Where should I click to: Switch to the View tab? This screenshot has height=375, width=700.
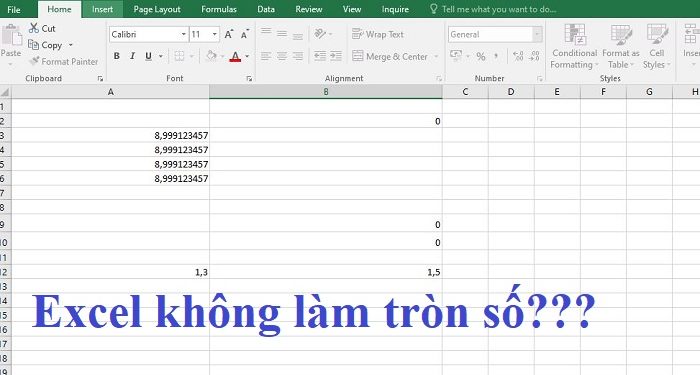[352, 9]
